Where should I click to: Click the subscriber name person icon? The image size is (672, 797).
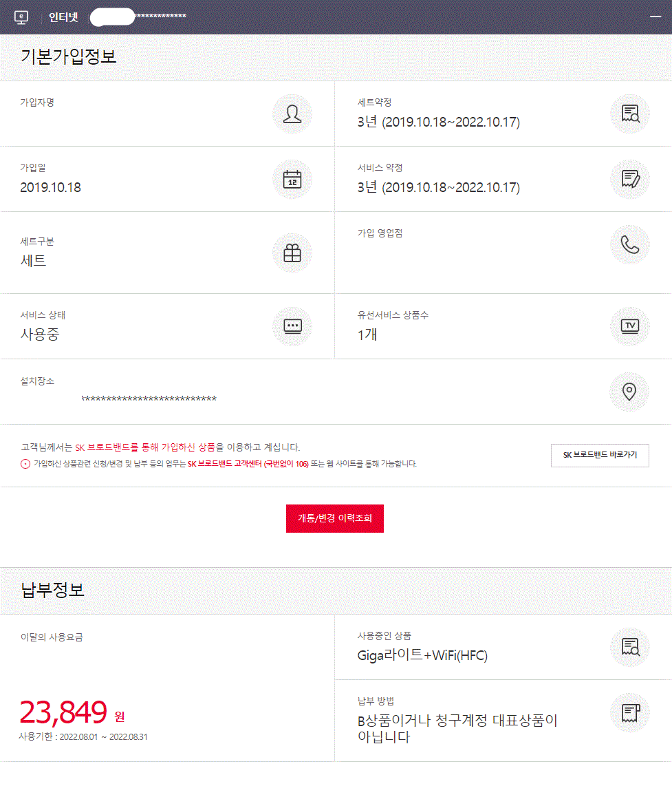click(292, 114)
